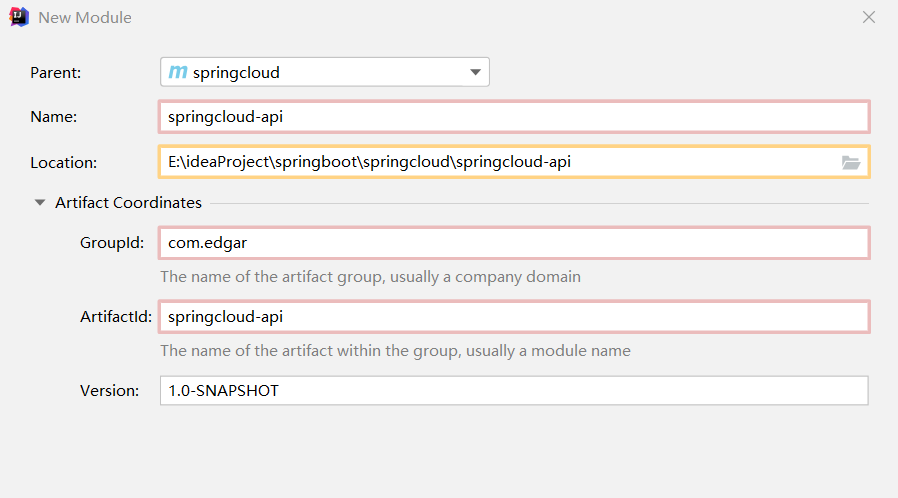Edit the GroupId field com.edgar
898x498 pixels.
(x=514, y=243)
